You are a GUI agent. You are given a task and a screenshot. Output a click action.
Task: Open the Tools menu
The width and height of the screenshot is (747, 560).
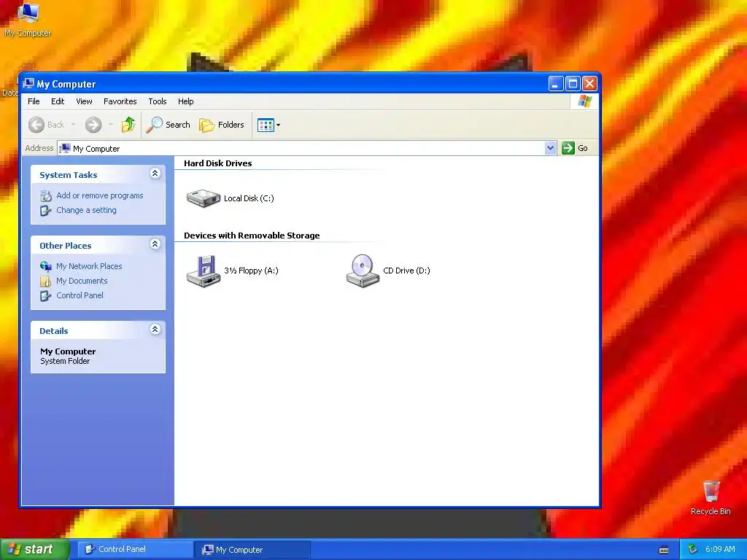pyautogui.click(x=158, y=101)
